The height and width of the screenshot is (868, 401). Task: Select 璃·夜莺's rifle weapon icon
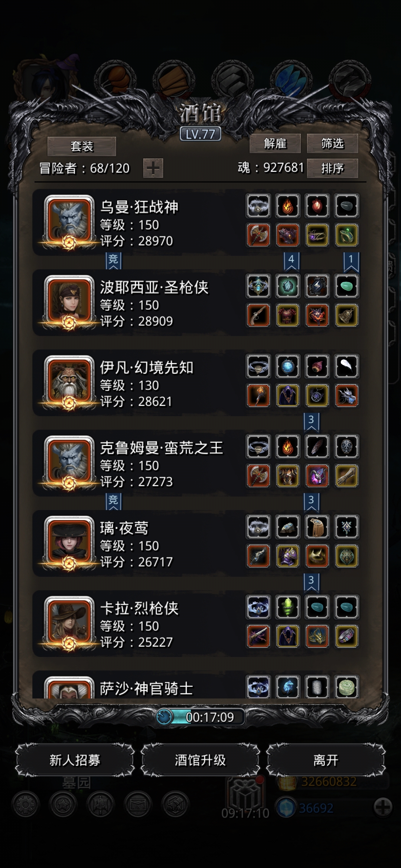[258, 556]
